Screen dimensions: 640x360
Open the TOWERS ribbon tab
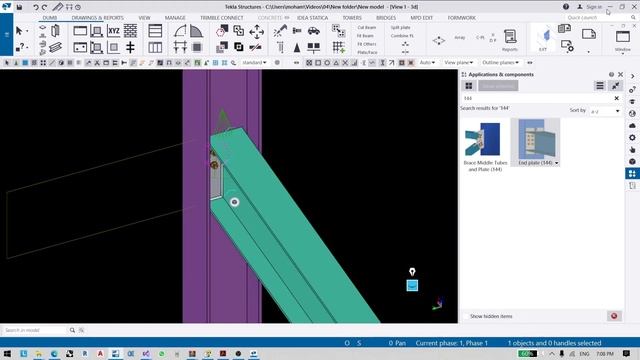coord(352,18)
